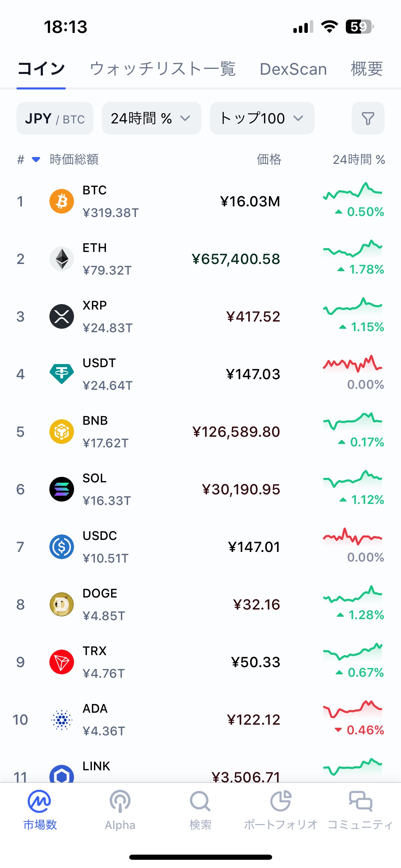
Task: Sort by 時価総額 column header
Action: click(x=74, y=159)
